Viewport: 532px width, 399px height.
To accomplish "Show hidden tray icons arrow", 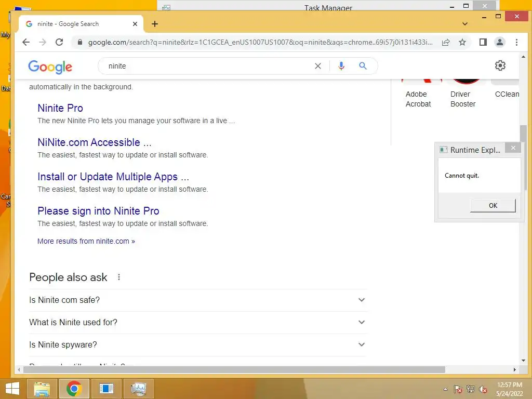I will pos(445,389).
